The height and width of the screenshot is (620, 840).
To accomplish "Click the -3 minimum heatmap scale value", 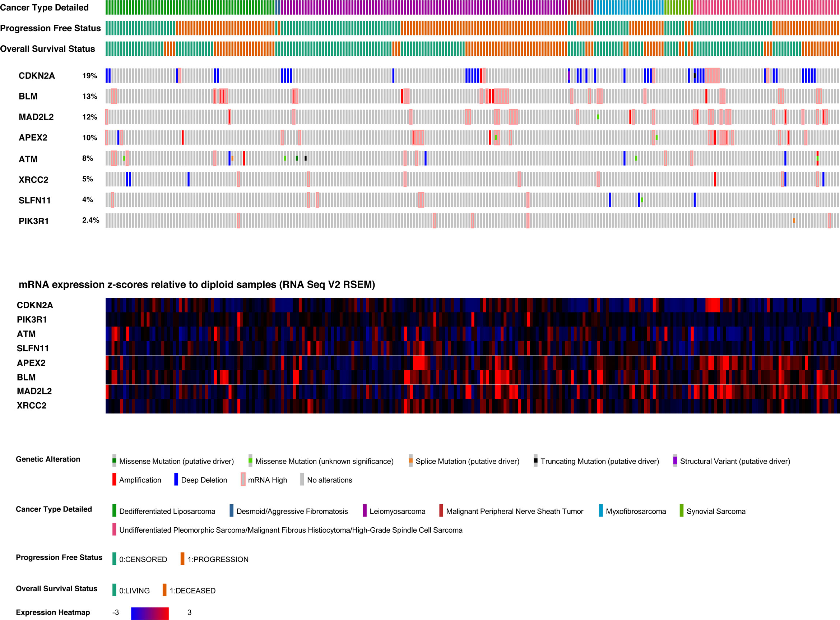I will tap(116, 612).
